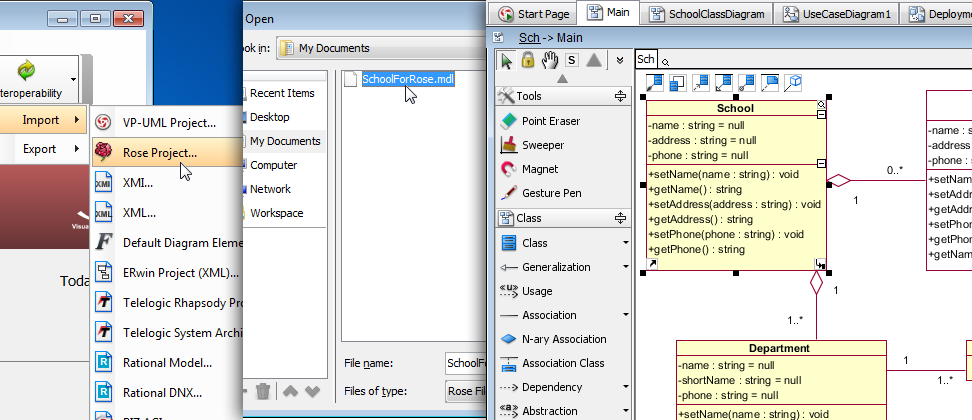
Task: Switch to the Start Page tab
Action: [x=534, y=14]
